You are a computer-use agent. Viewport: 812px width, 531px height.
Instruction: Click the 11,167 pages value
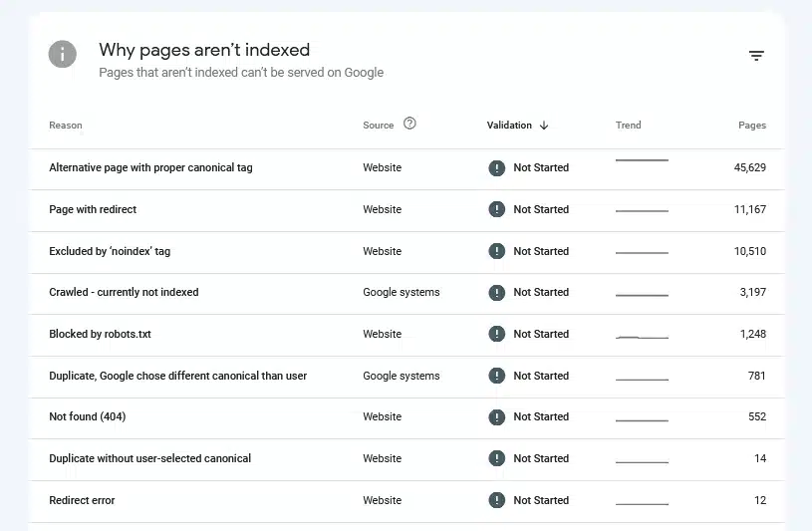[x=750, y=209]
